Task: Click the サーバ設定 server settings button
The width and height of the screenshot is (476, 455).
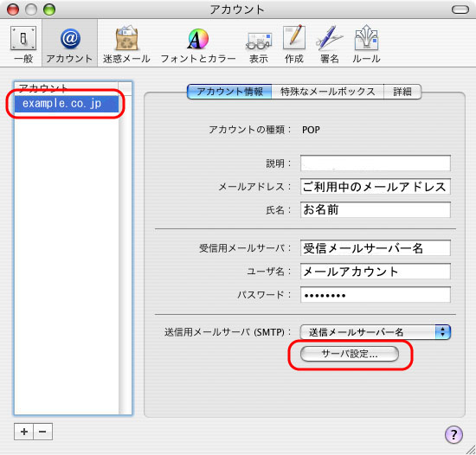Action: pos(350,354)
